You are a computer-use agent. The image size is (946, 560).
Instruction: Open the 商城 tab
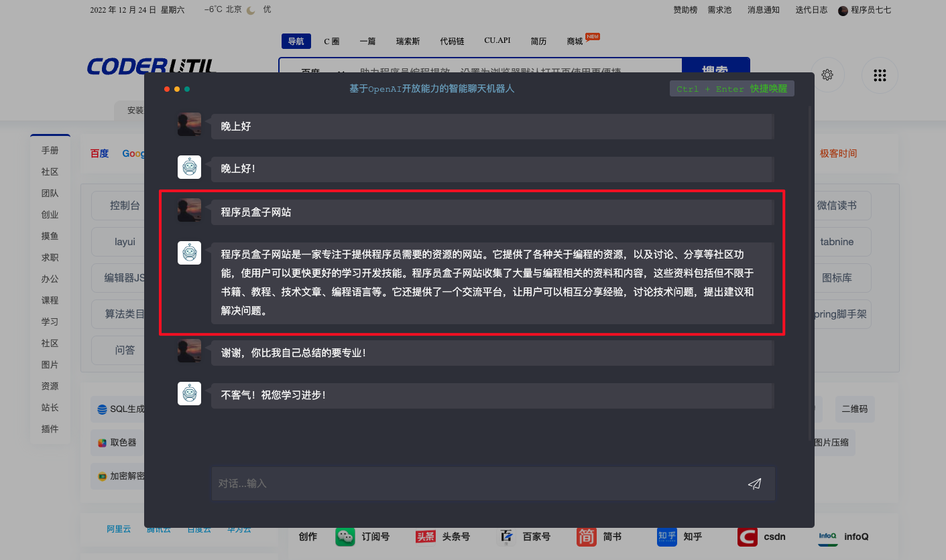point(575,42)
